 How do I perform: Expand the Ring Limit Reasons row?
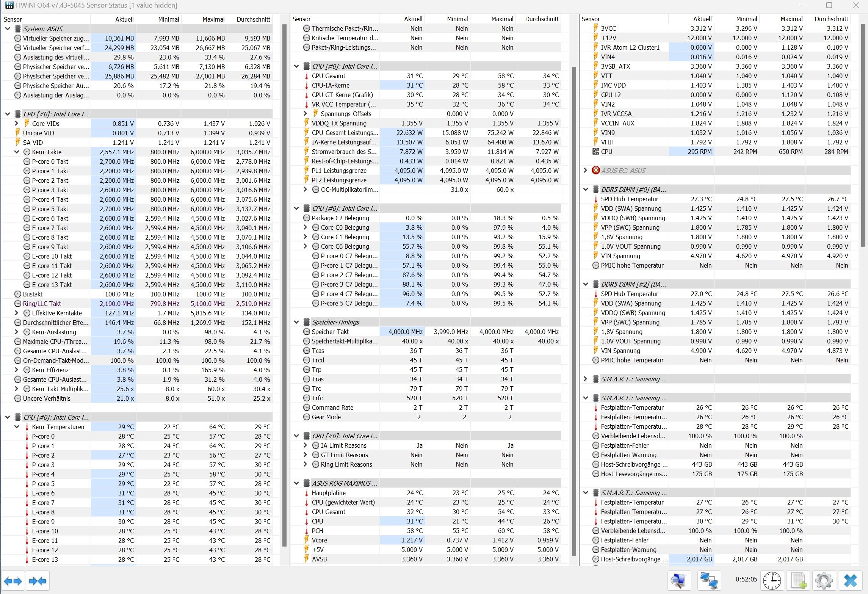(306, 464)
